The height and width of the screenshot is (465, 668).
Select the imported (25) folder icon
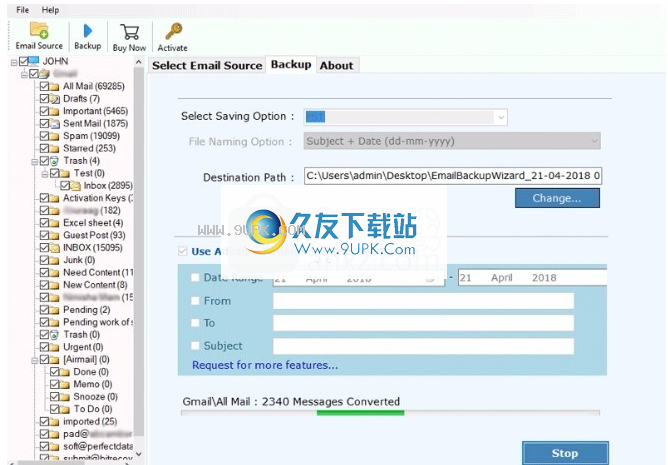point(54,422)
